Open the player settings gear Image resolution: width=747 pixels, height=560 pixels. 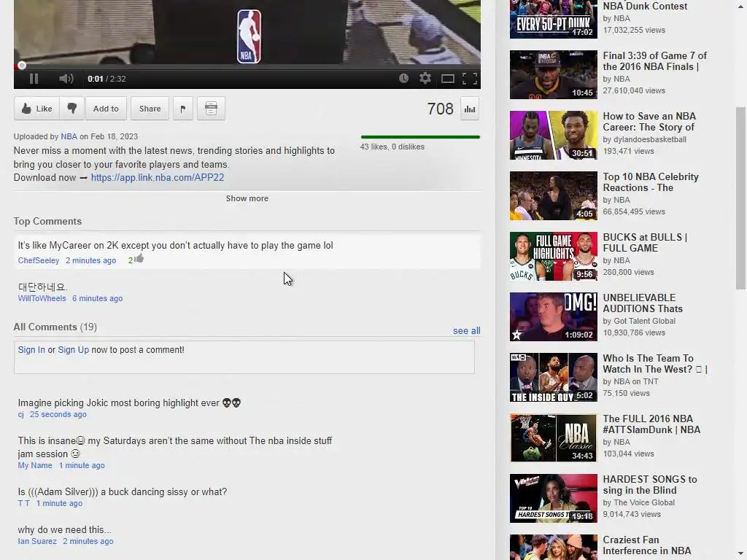pyautogui.click(x=425, y=79)
